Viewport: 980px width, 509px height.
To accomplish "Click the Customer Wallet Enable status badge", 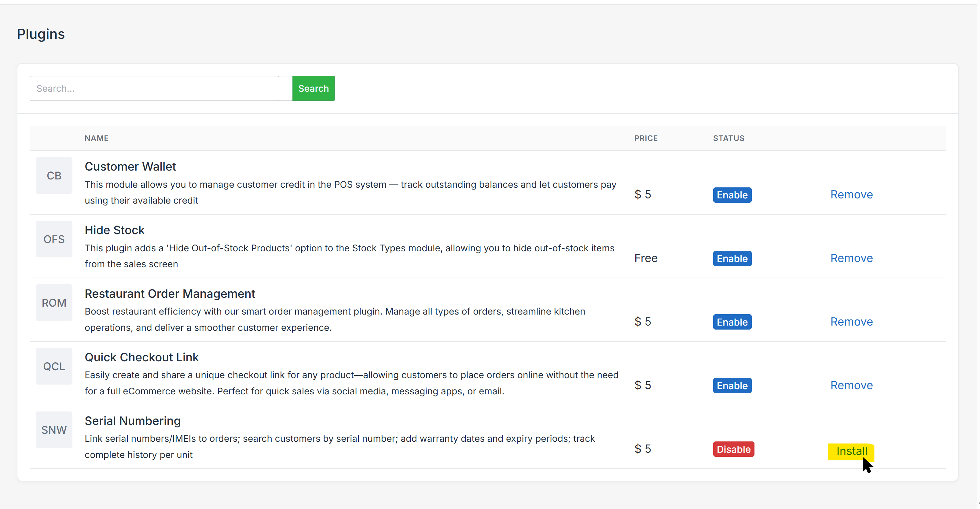I will (x=732, y=195).
